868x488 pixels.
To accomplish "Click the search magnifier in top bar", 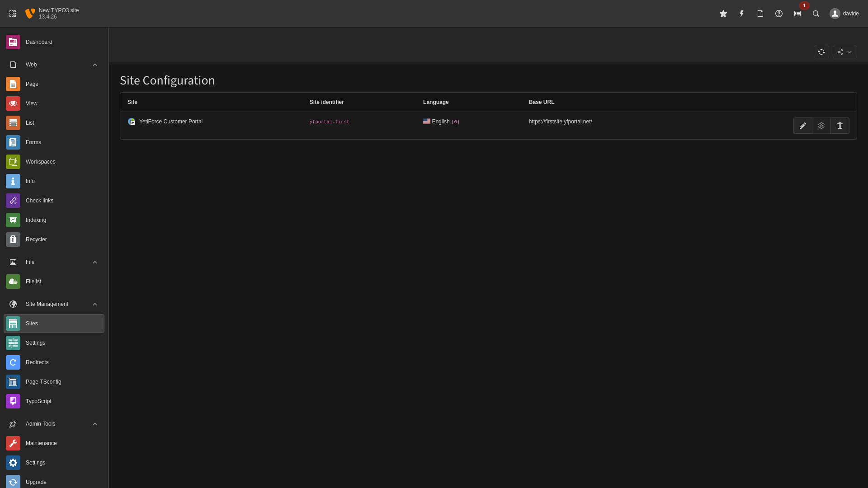I will coord(816,14).
